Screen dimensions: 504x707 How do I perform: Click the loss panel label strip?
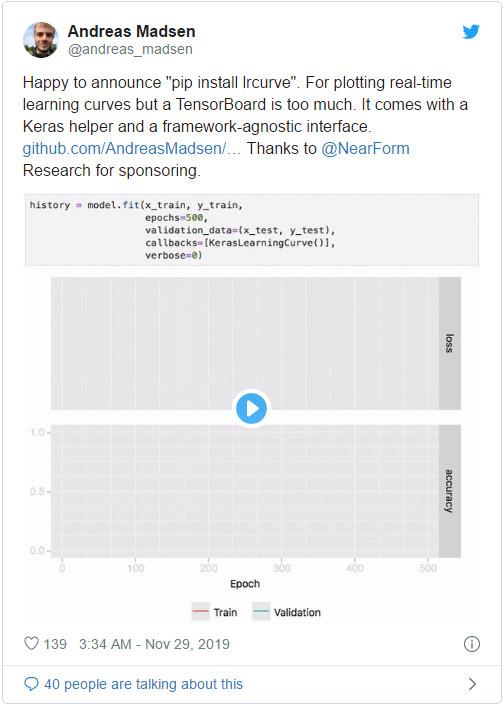point(449,343)
